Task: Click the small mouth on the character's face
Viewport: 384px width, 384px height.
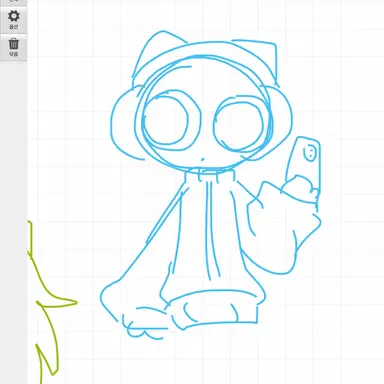Action: [202, 159]
